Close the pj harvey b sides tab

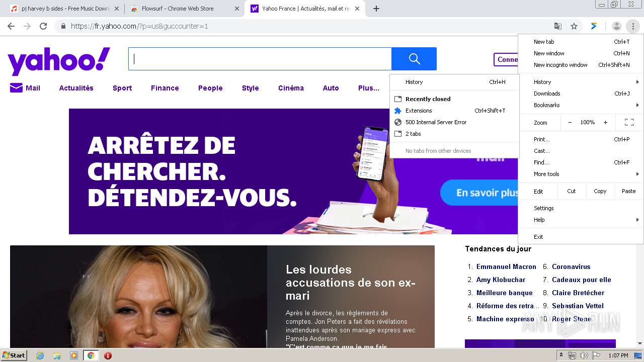[x=117, y=9]
